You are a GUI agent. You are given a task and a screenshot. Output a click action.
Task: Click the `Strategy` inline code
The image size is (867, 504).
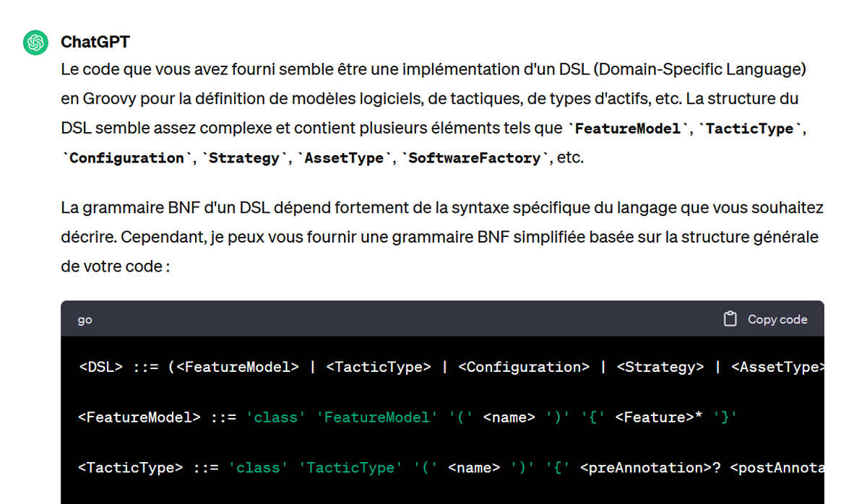[244, 158]
